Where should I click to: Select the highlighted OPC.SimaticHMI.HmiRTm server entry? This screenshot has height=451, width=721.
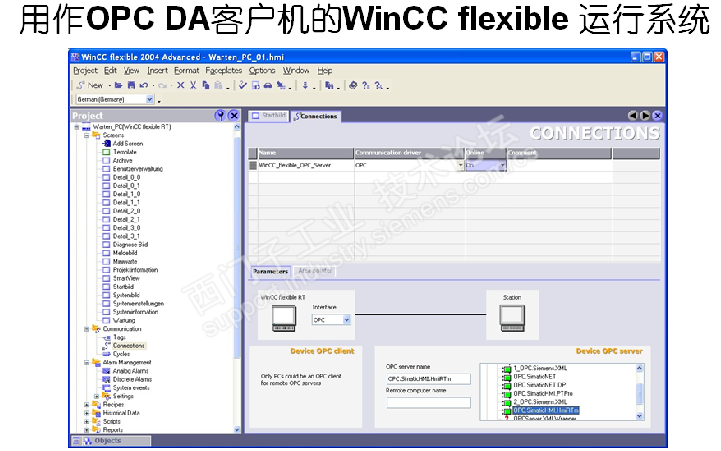click(546, 411)
